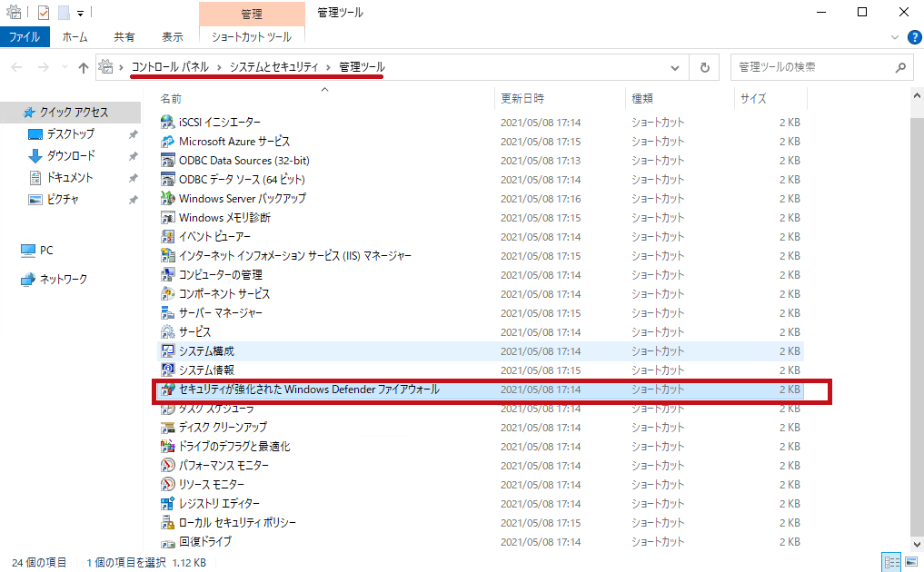Switch to the ホーム ribbon tab
The image size is (924, 572).
click(75, 37)
